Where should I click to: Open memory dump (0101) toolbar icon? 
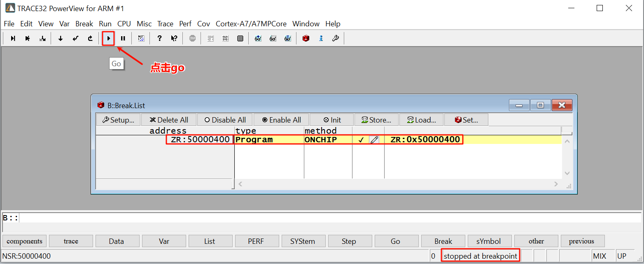click(225, 38)
